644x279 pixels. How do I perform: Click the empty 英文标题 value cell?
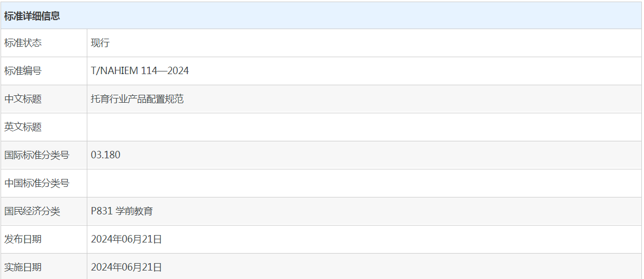[364, 127]
